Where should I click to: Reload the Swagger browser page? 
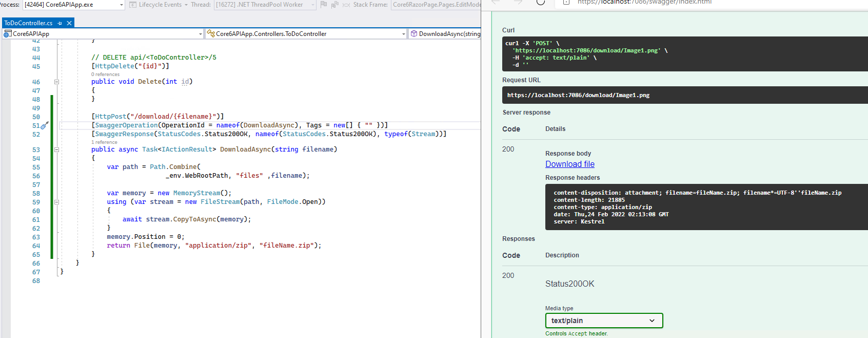coord(540,2)
